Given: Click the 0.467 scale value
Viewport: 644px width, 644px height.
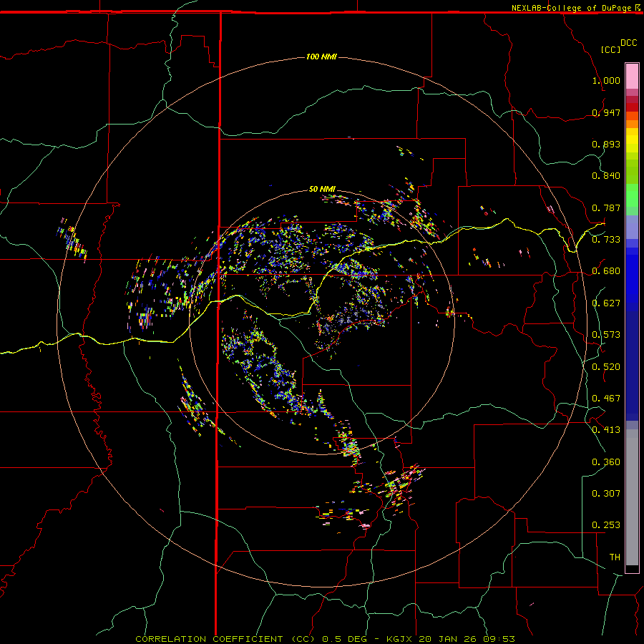Looking at the screenshot, I should (x=606, y=399).
